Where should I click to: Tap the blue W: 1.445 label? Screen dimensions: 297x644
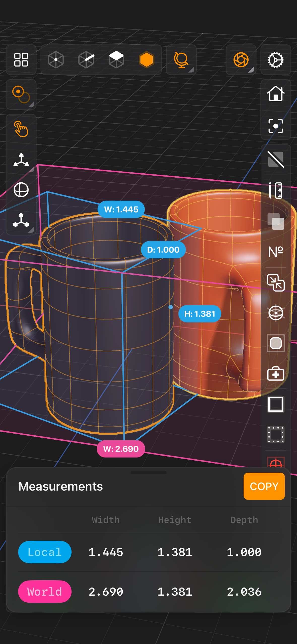121,209
